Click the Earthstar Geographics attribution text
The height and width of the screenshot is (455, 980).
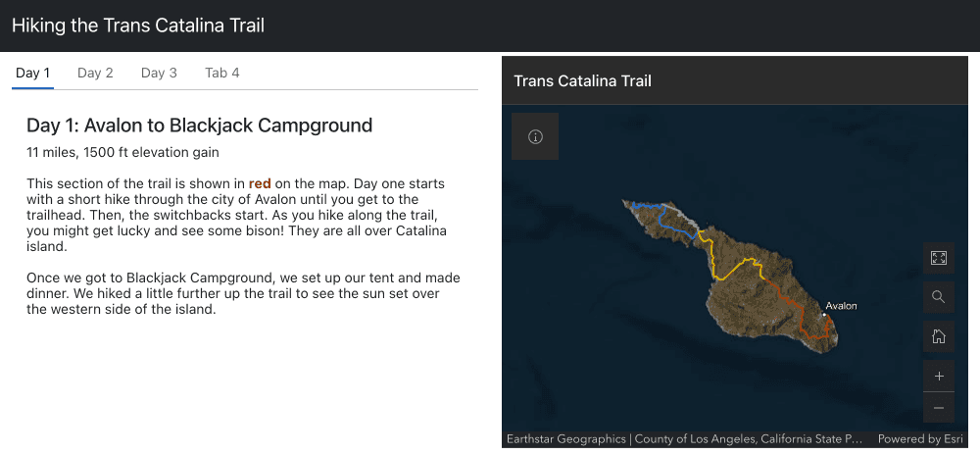pos(565,439)
